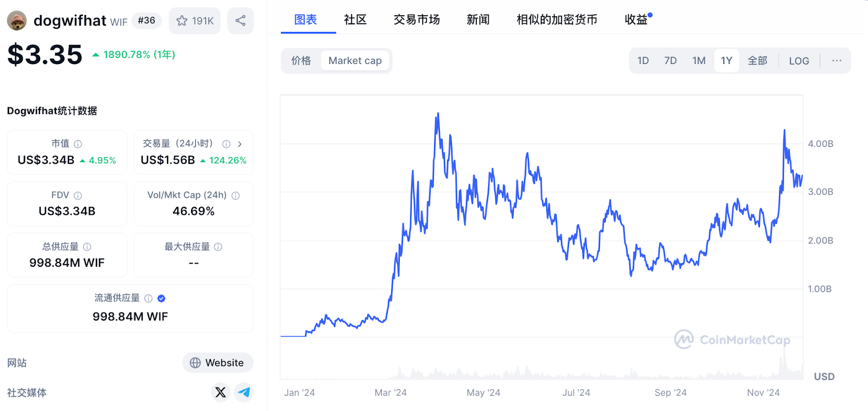Open info icon next to 交易量(24小时)
The height and width of the screenshot is (411, 868).
226,144
